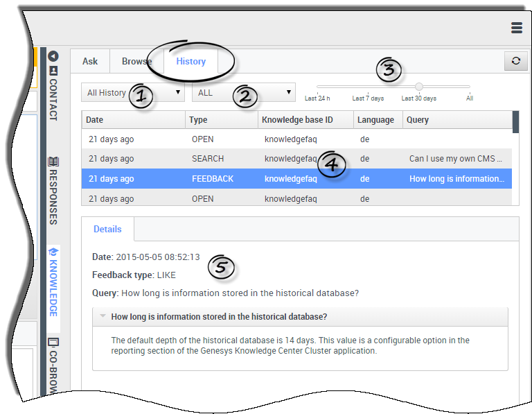Click the time range slider handle
This screenshot has width=532, height=414.
pyautogui.click(x=419, y=87)
